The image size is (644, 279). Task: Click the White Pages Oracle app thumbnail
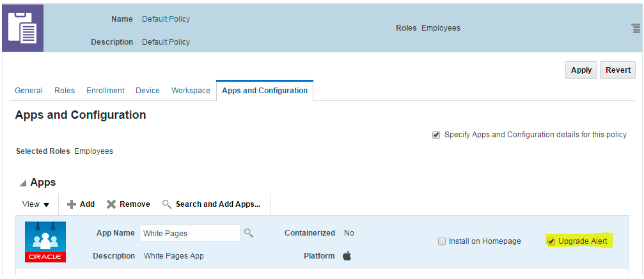[45, 242]
